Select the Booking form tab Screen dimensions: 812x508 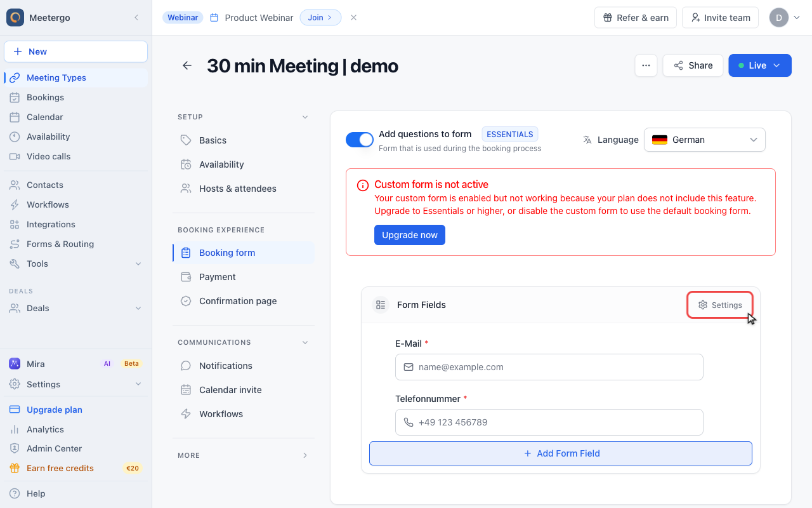coord(244,253)
